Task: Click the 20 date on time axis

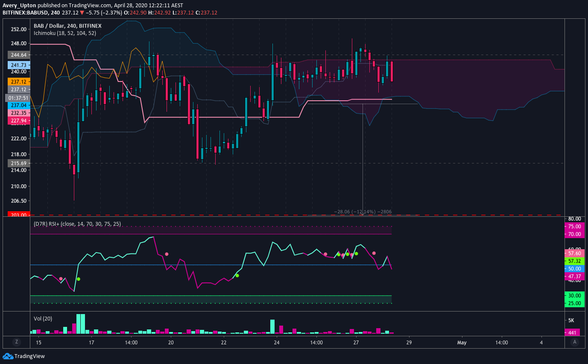Action: (x=171, y=342)
